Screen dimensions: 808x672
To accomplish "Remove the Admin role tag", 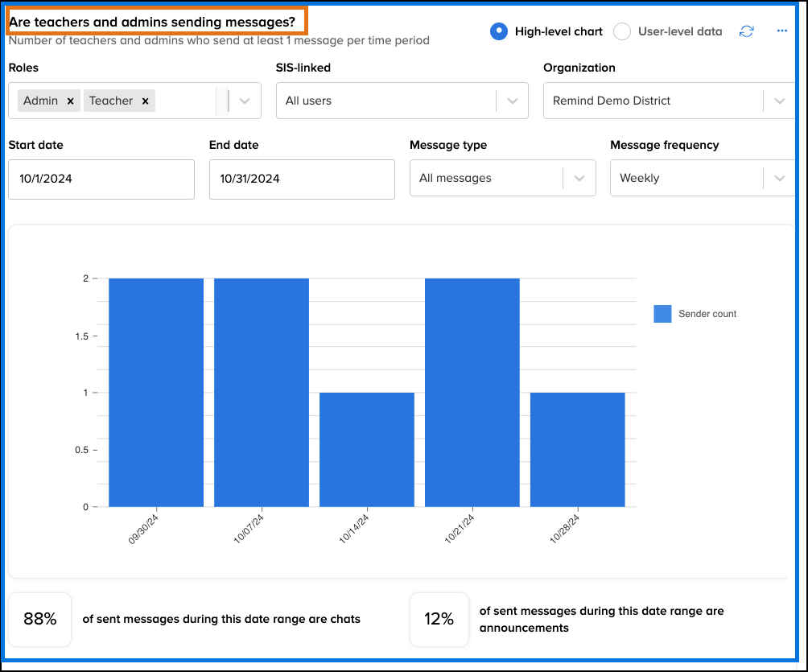I will [70, 101].
